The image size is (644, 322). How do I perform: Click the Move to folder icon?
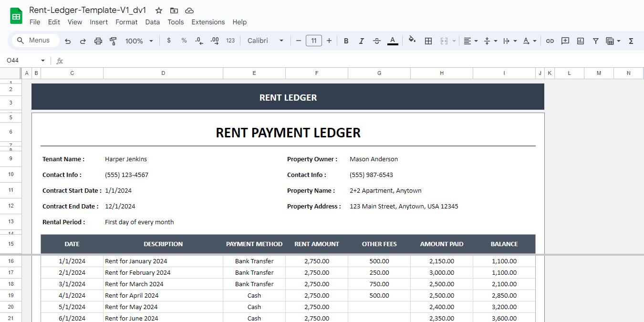coord(174,10)
